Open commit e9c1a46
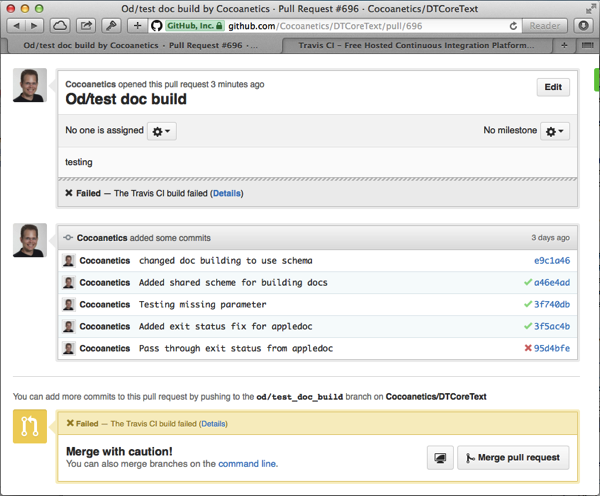Image resolution: width=600 pixels, height=496 pixels. click(x=552, y=261)
